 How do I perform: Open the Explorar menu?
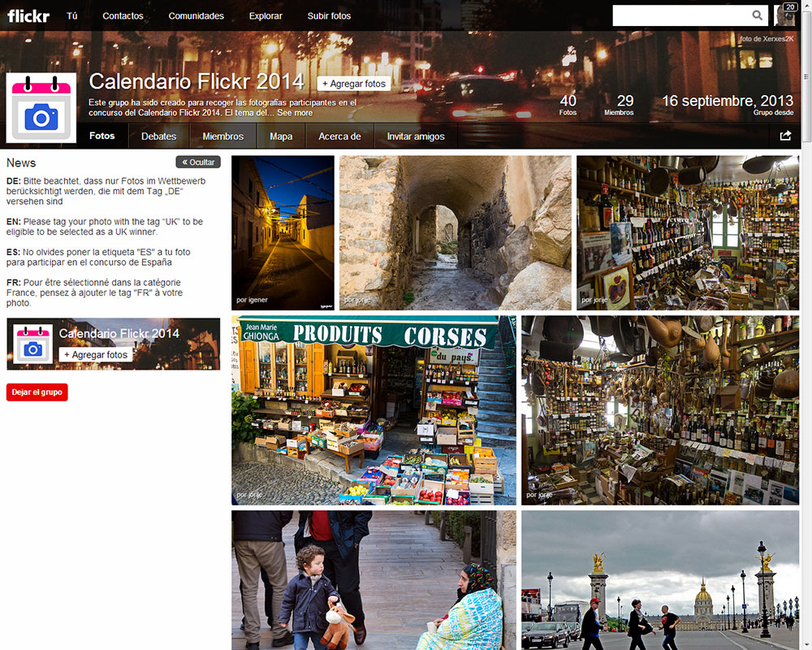(266, 16)
